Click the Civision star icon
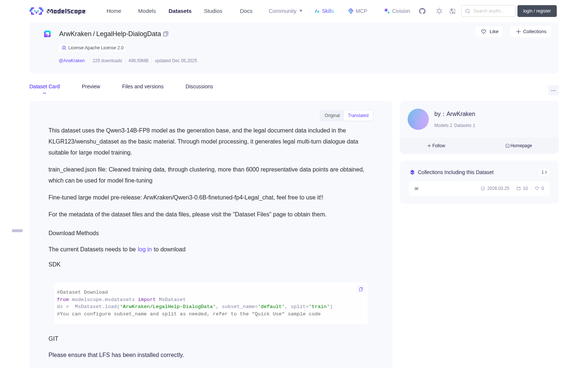The width and height of the screenshot is (588, 368). pyautogui.click(x=387, y=11)
